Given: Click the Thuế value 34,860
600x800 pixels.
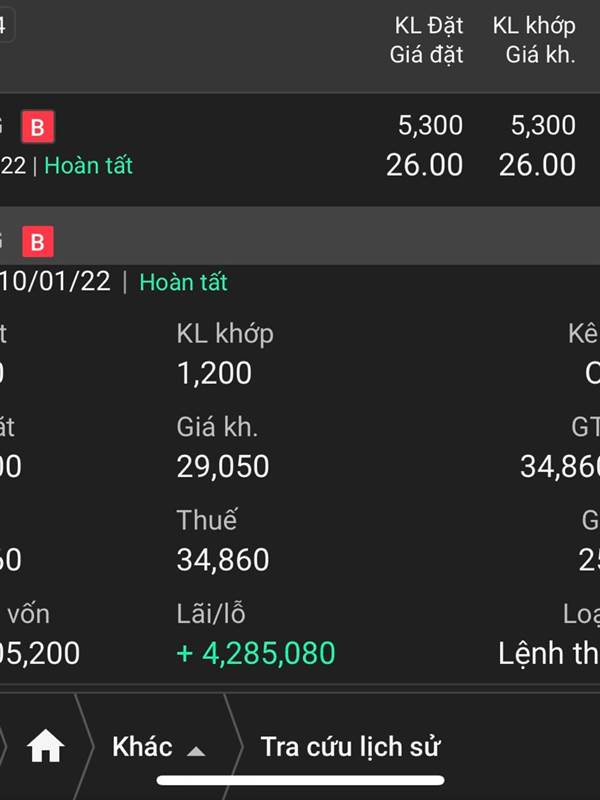Looking at the screenshot, I should (223, 559).
